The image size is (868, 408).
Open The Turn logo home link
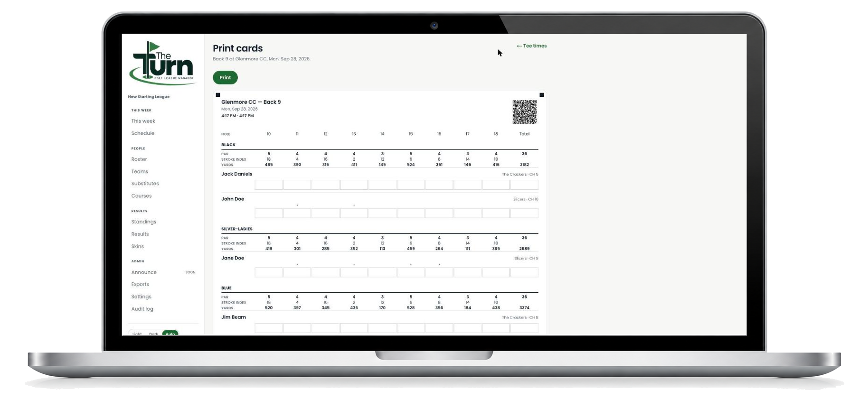(163, 63)
